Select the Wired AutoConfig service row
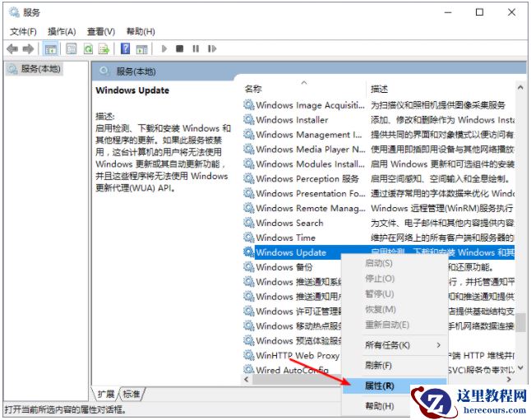This screenshot has width=531, height=420. click(x=292, y=370)
